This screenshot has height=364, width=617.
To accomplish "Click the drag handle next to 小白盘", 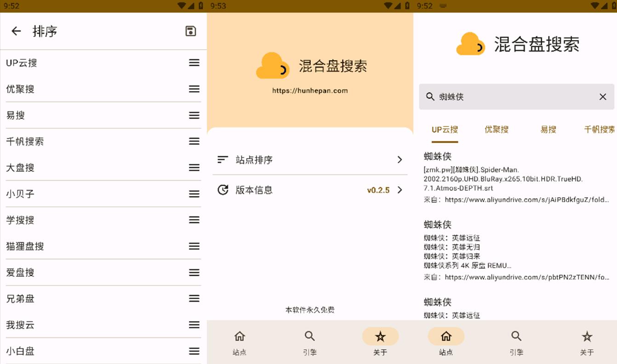I will click(x=194, y=351).
